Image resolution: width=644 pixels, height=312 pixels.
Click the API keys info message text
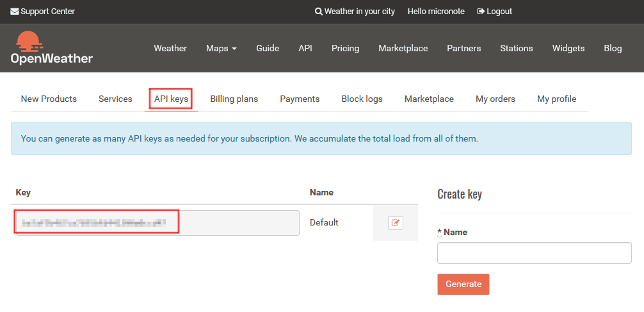pyautogui.click(x=249, y=138)
